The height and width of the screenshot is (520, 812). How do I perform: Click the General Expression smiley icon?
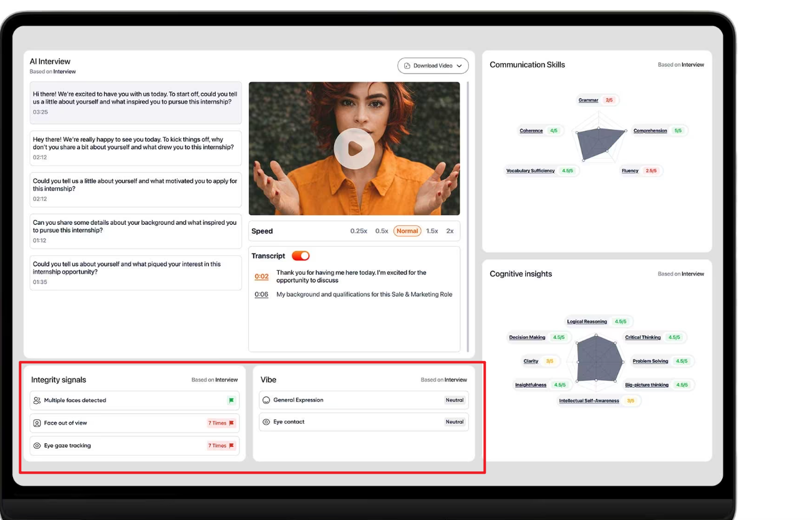click(266, 400)
